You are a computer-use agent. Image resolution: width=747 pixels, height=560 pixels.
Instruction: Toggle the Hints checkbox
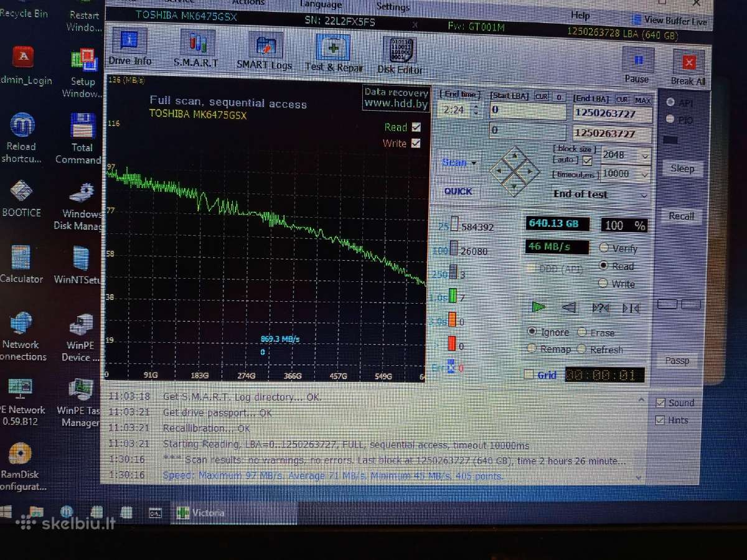pos(660,420)
